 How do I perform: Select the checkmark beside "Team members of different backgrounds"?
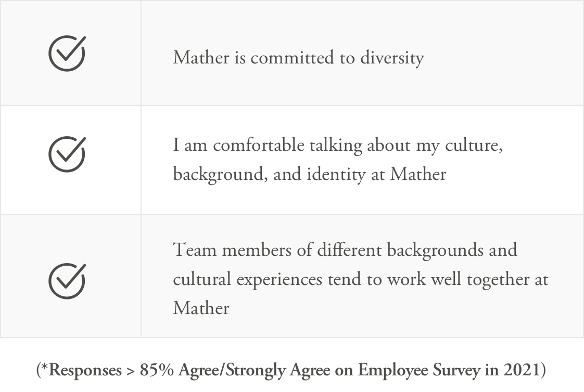click(x=67, y=281)
